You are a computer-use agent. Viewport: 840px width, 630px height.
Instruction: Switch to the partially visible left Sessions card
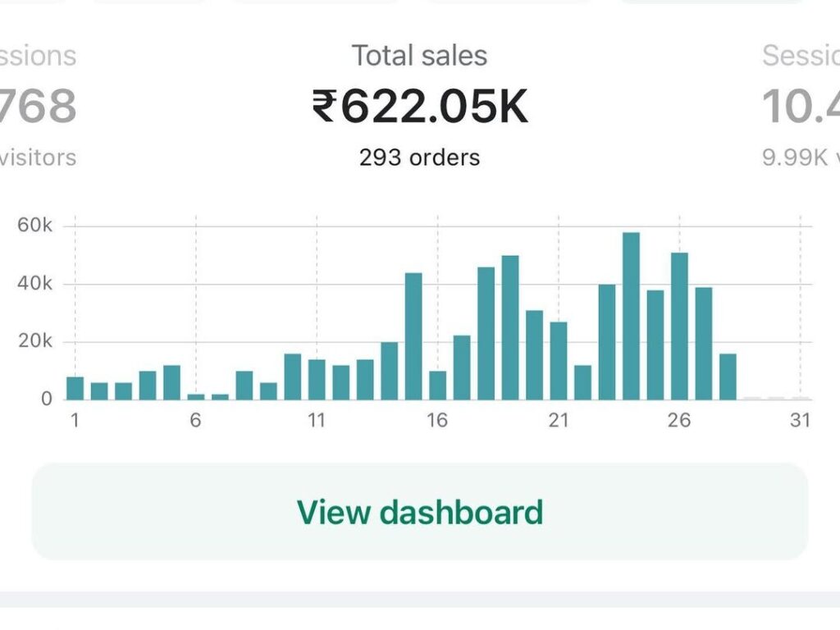tap(37, 107)
